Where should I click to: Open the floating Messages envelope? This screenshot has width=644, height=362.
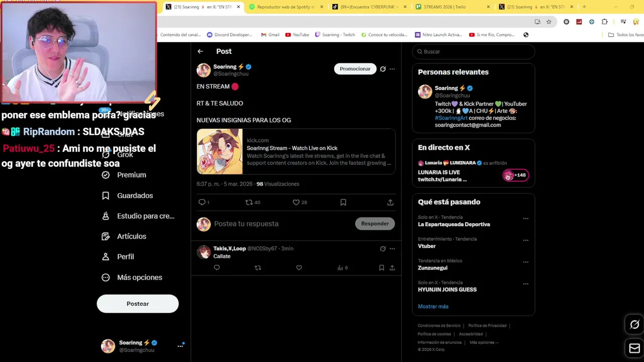(634, 348)
